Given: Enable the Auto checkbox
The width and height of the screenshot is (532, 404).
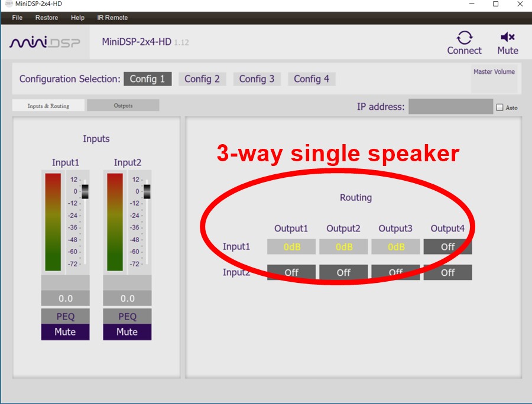Looking at the screenshot, I should (x=499, y=107).
